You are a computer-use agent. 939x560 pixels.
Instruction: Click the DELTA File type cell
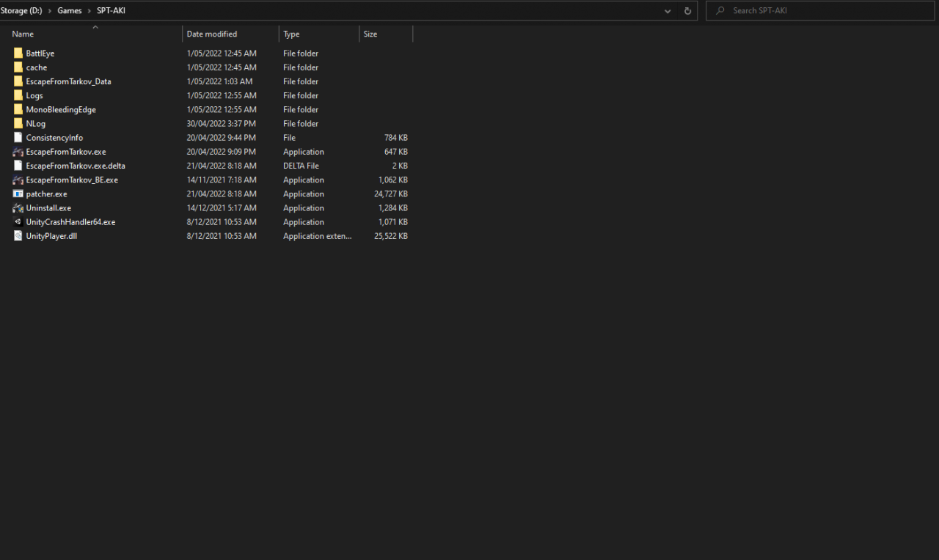(302, 166)
